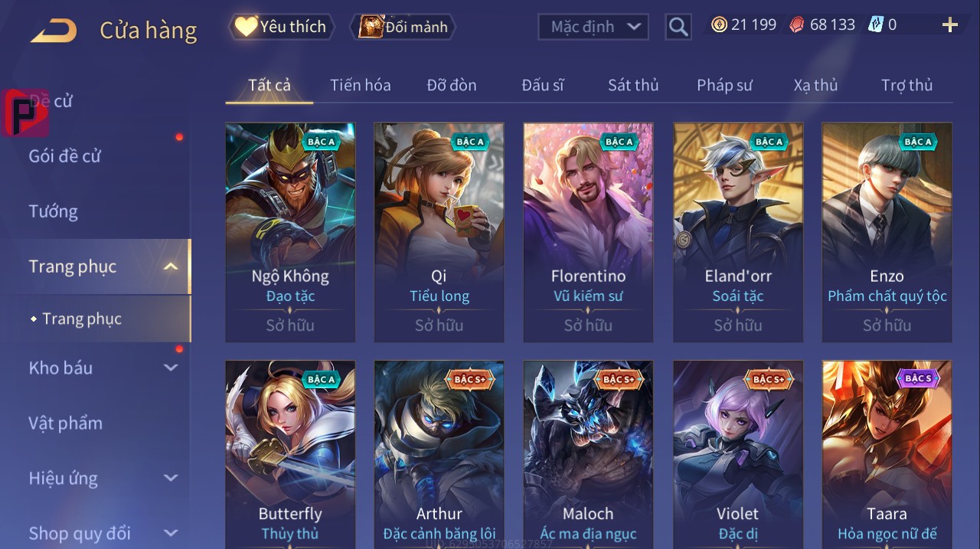Select the Violet Đặc dị skin card
This screenshot has width=980, height=549.
(x=738, y=455)
